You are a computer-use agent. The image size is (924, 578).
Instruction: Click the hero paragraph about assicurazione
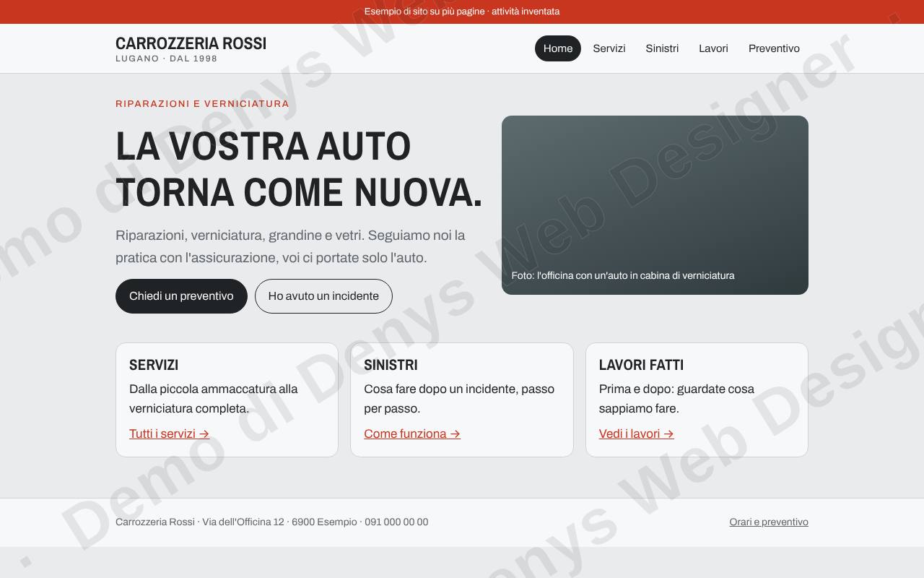(290, 246)
